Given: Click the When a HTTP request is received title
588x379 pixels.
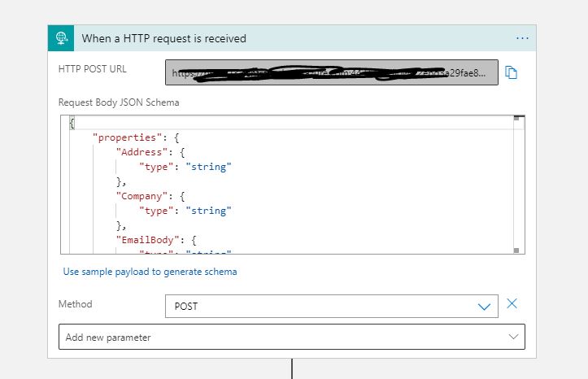Looking at the screenshot, I should pos(163,38).
